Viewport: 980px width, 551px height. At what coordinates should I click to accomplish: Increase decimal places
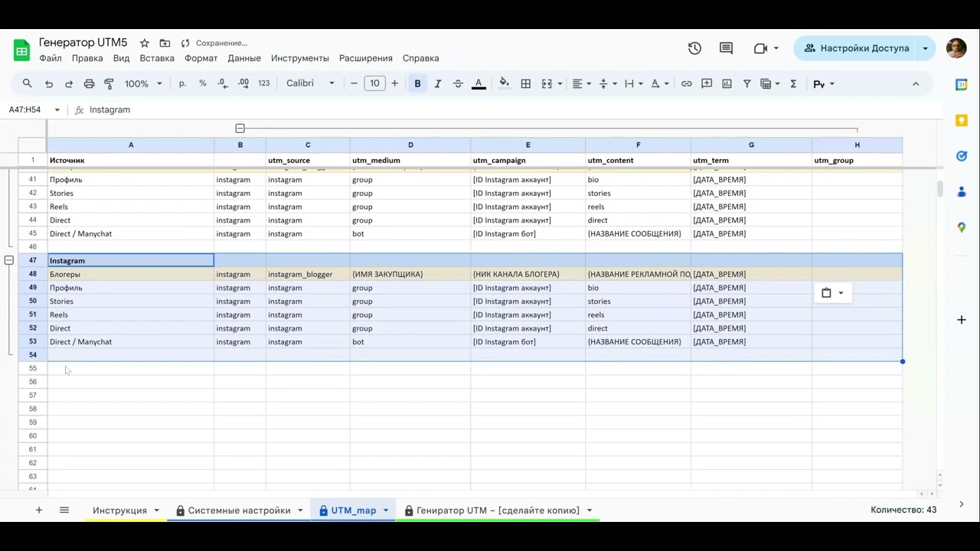coord(243,83)
